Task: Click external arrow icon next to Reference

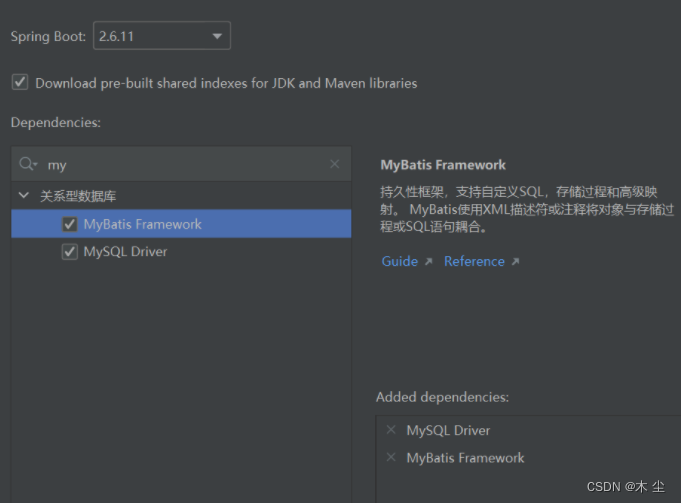Action: 516,261
